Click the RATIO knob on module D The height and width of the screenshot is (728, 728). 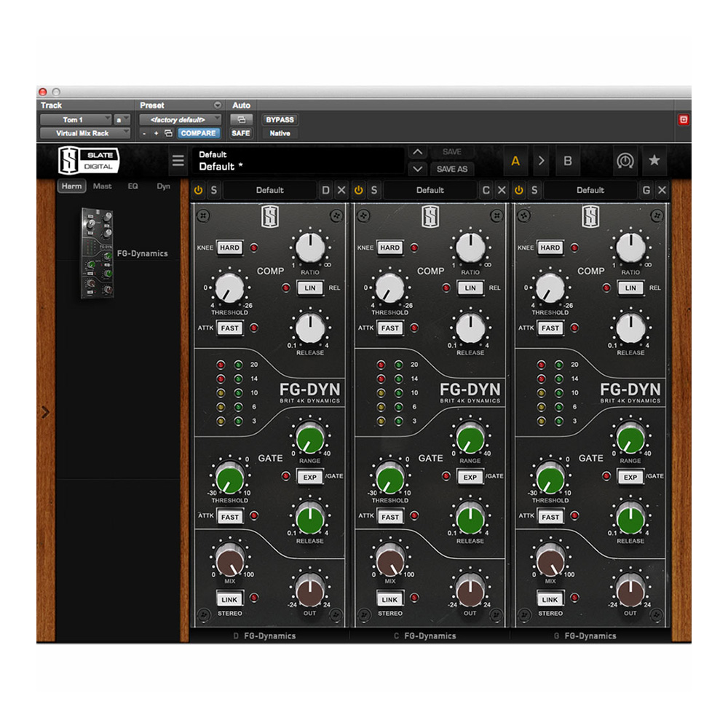click(x=310, y=248)
